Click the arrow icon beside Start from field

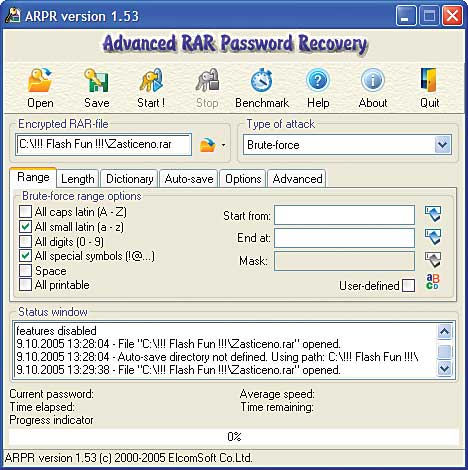click(x=433, y=214)
